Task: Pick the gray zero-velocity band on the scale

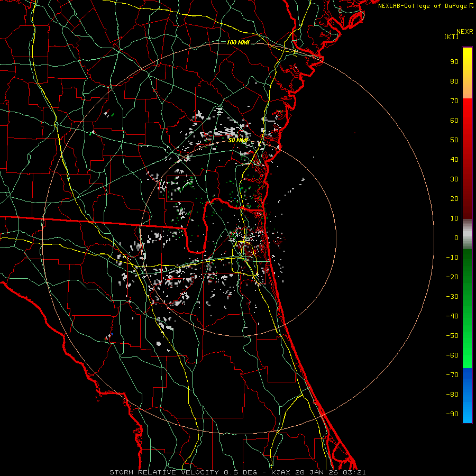Action: click(x=467, y=234)
